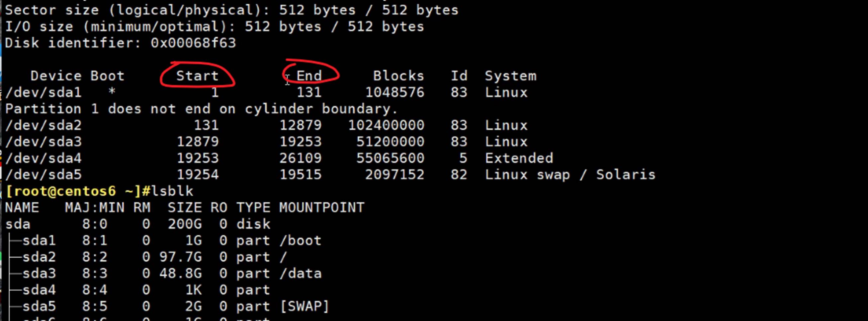Click the boot asterisk on /dev/sda1 row
Screen dimensions: 868x321
click(112, 92)
